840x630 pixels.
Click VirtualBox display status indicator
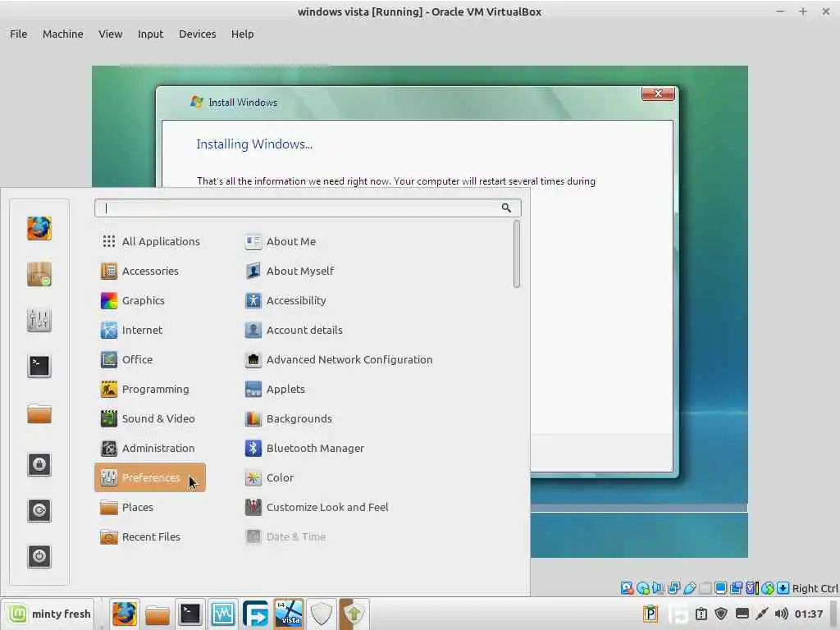point(720,588)
